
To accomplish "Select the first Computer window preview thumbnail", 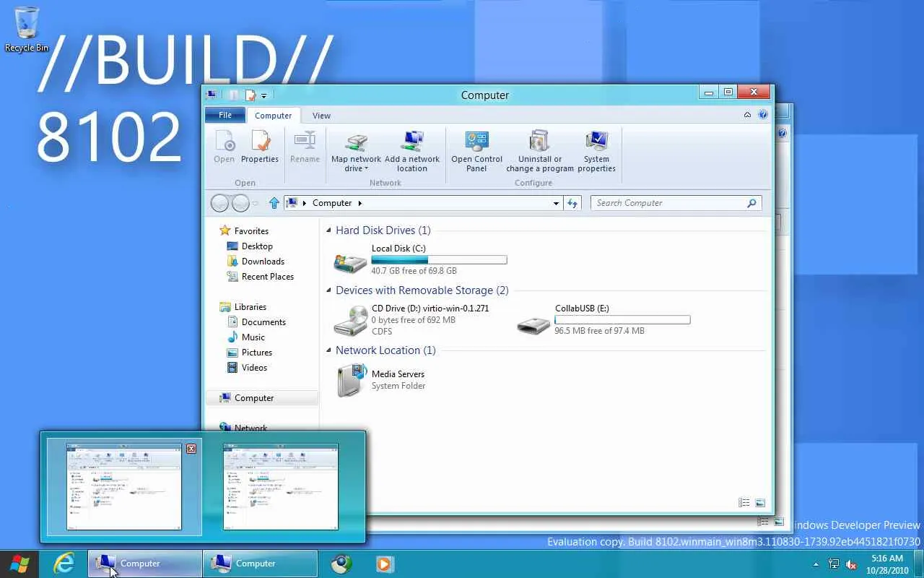I will coord(124,487).
